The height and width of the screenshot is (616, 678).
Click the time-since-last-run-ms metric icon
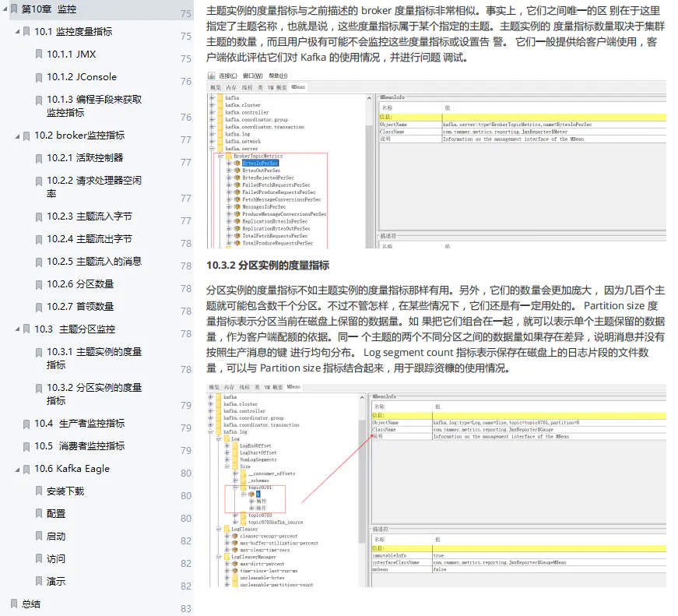pyautogui.click(x=235, y=571)
